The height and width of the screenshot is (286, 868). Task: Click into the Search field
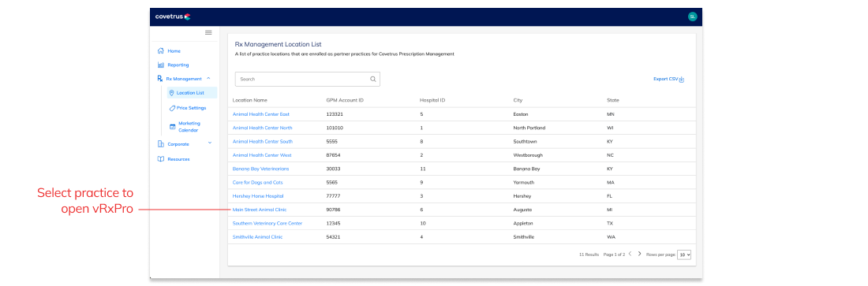pos(307,79)
